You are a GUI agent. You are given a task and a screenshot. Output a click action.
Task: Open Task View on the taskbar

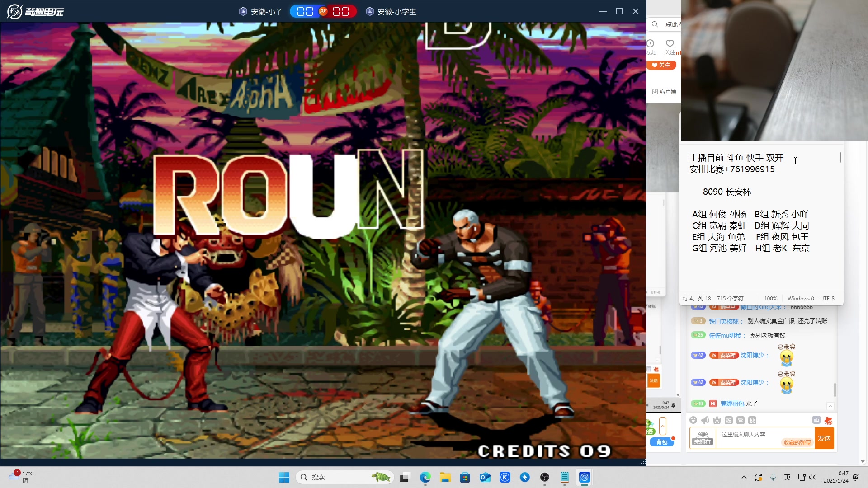click(x=405, y=477)
